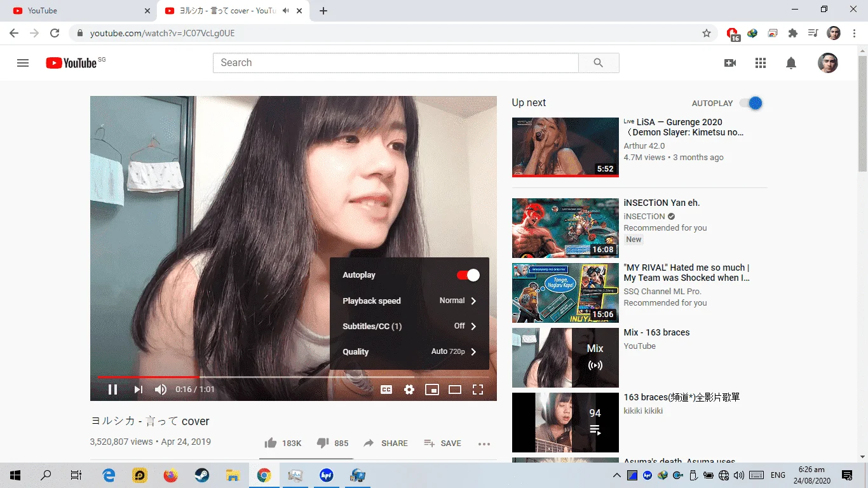The width and height of the screenshot is (868, 488).
Task: Launch Microsoft Edge from the taskbar
Action: coord(109,475)
